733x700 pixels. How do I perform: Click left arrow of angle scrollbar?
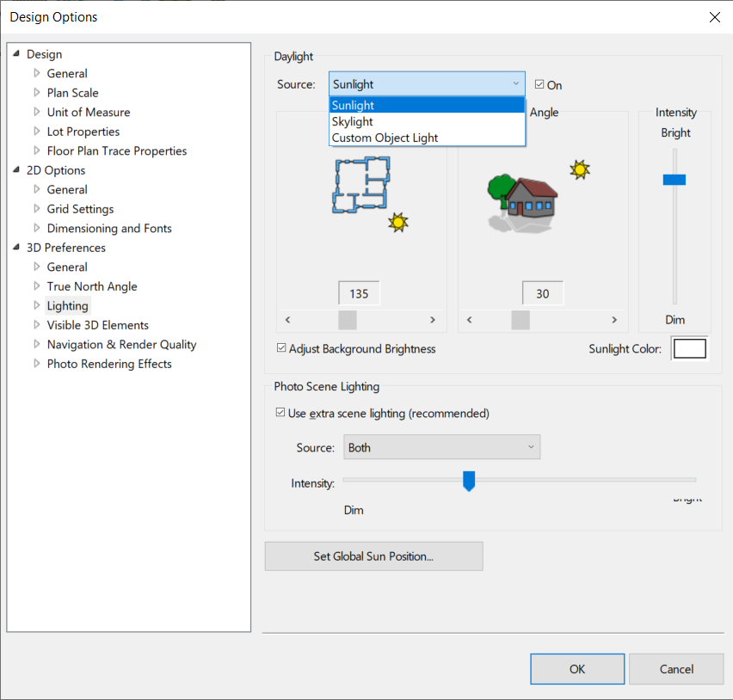(470, 320)
